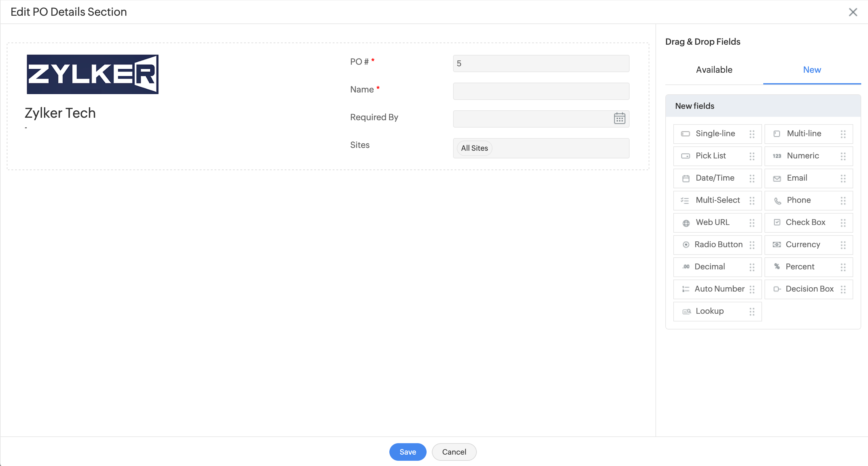Grab the Pick List drag handle
Screen dimensions: 868x466
coord(752,156)
